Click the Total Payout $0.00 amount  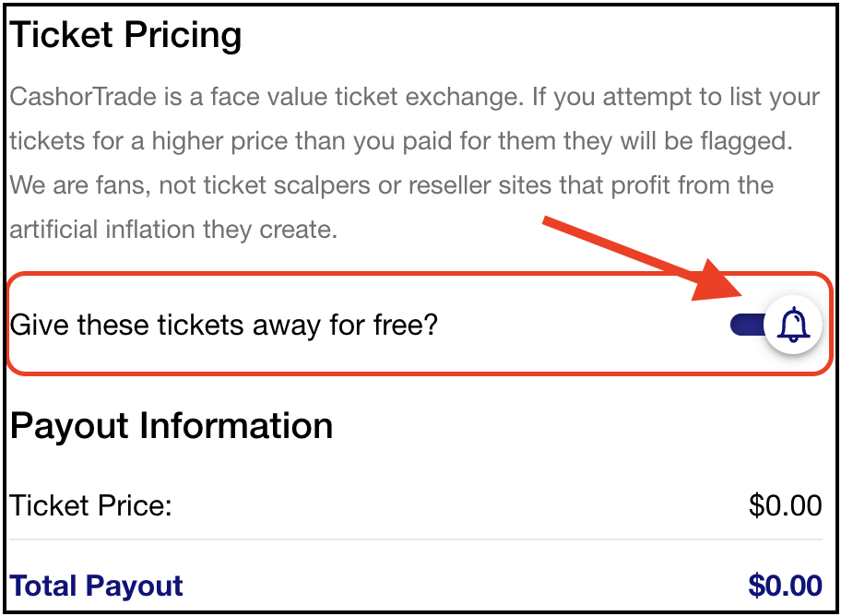(x=785, y=586)
